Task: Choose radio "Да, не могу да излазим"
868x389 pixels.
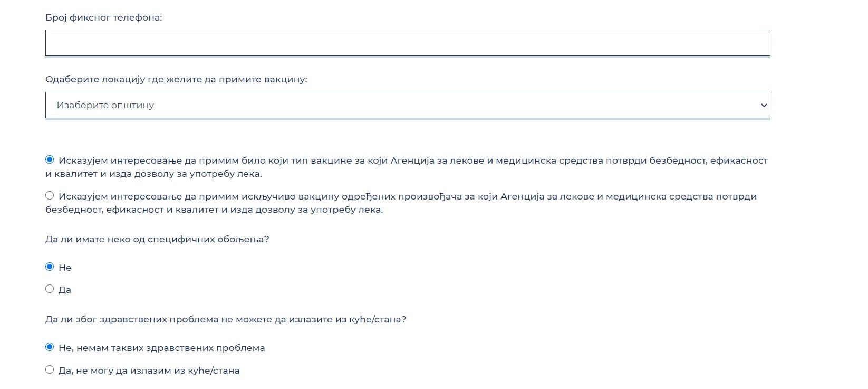Action: coord(50,369)
